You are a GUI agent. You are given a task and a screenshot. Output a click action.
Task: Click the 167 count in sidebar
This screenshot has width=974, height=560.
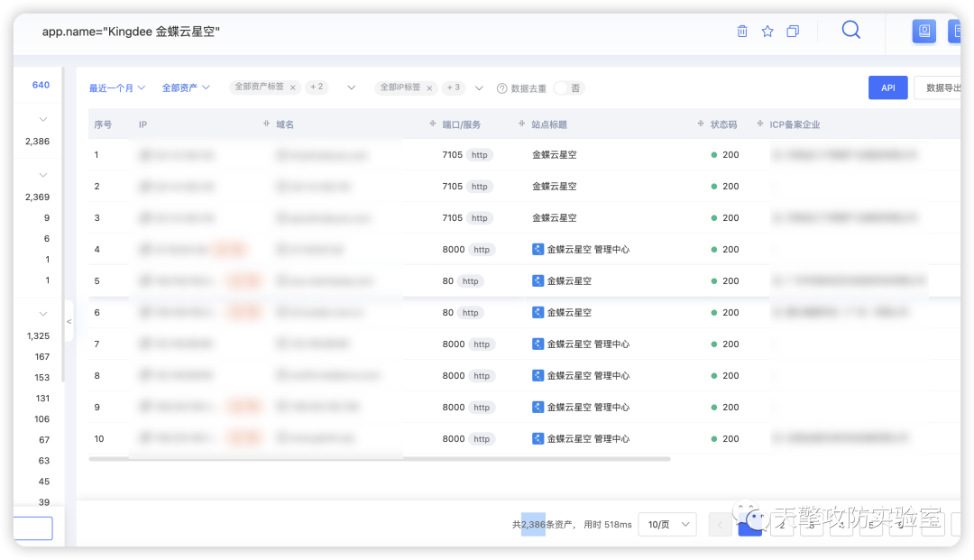pyautogui.click(x=42, y=357)
